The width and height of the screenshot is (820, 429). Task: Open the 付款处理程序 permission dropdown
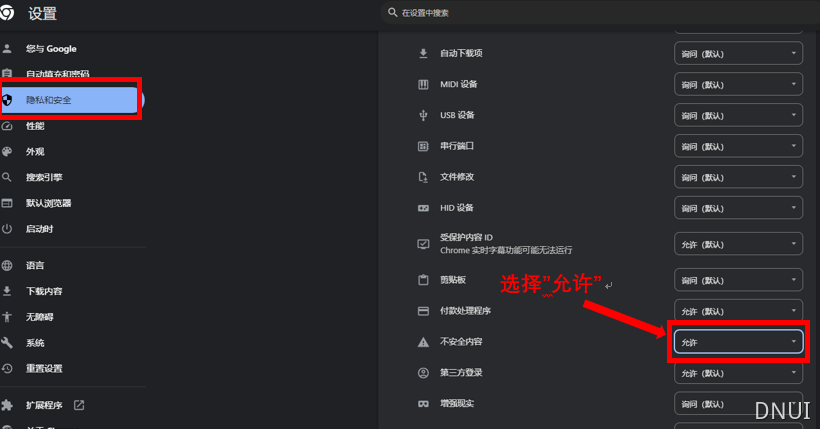(738, 311)
